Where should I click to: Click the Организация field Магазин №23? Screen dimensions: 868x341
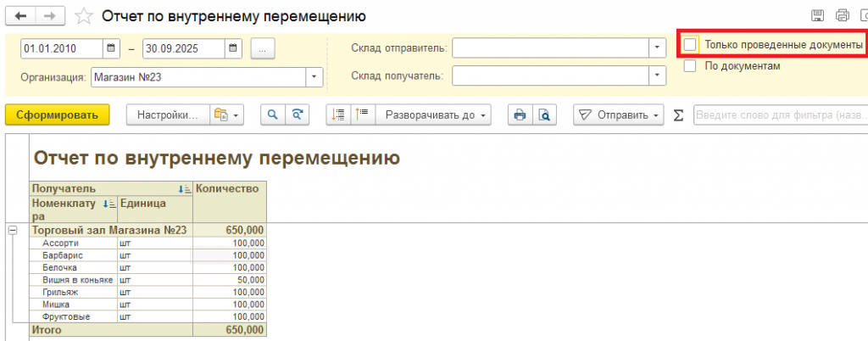click(x=198, y=77)
